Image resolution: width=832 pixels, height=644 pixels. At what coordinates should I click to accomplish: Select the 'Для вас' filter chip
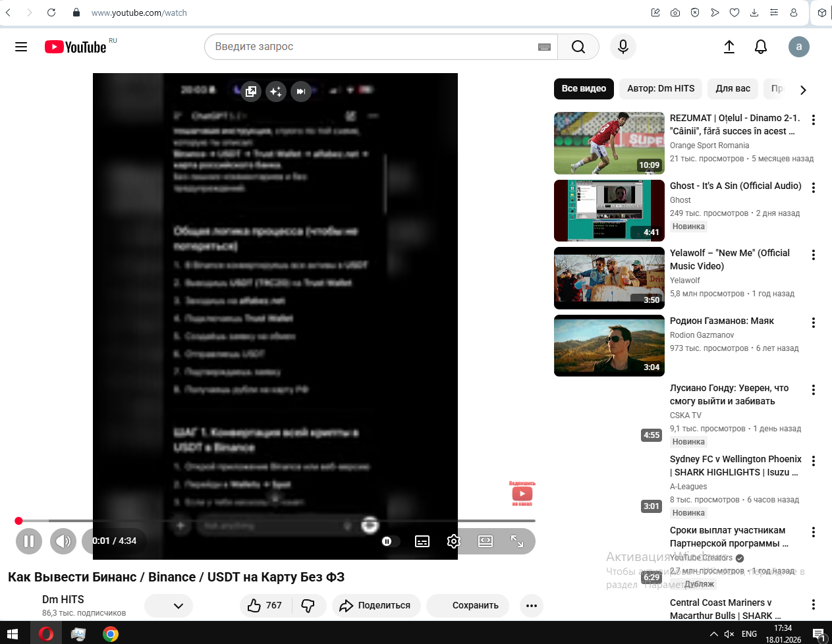733,89
